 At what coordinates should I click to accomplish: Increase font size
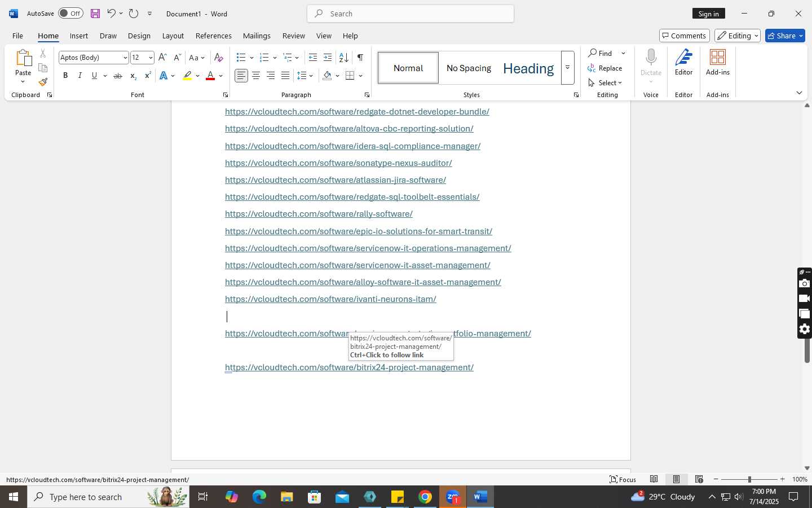click(x=162, y=58)
